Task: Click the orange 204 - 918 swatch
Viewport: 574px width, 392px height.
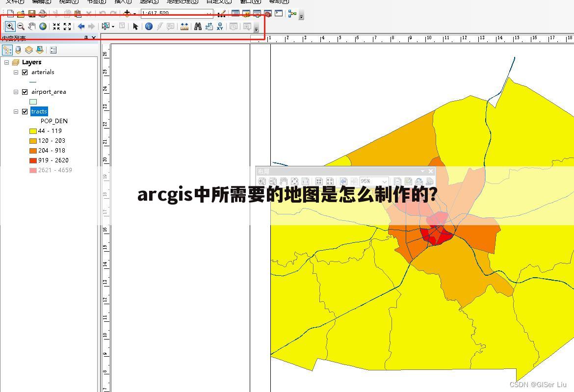Action: pyautogui.click(x=33, y=151)
